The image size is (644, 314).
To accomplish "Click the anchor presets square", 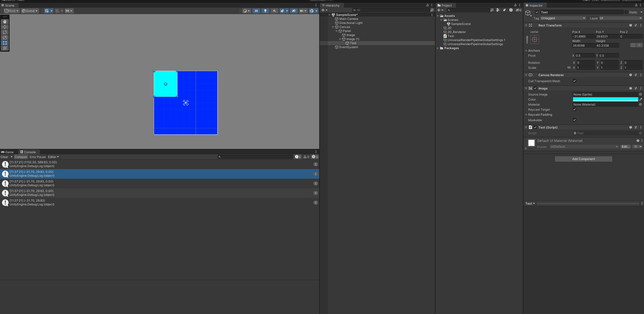I will 534,40.
